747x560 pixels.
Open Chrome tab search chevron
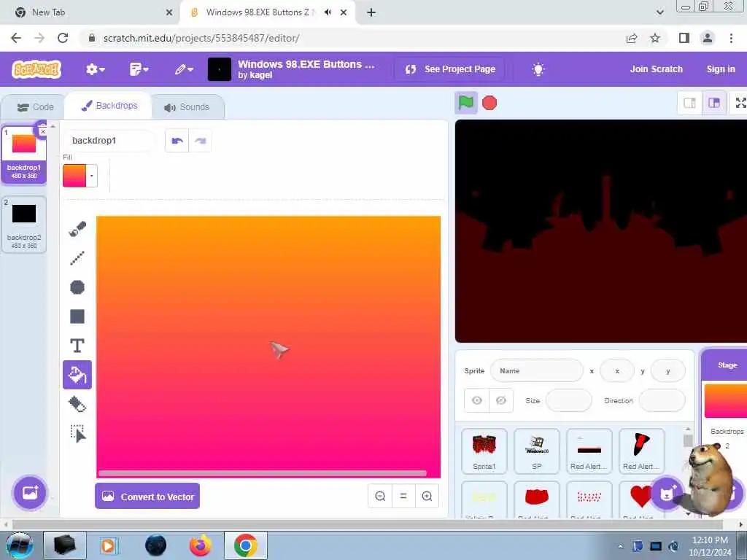tap(659, 12)
